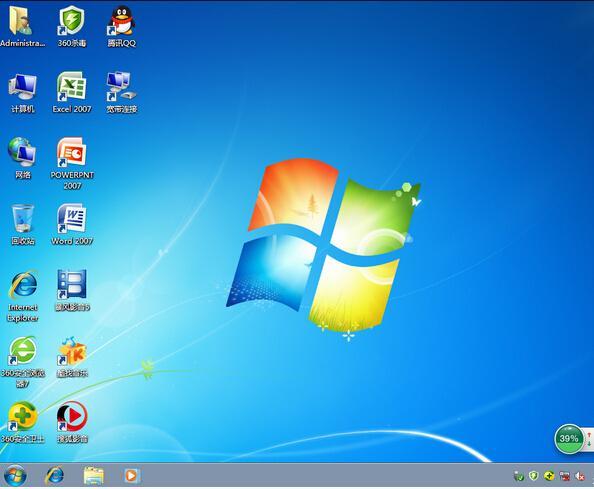Open the Windows Start orb

click(15, 475)
